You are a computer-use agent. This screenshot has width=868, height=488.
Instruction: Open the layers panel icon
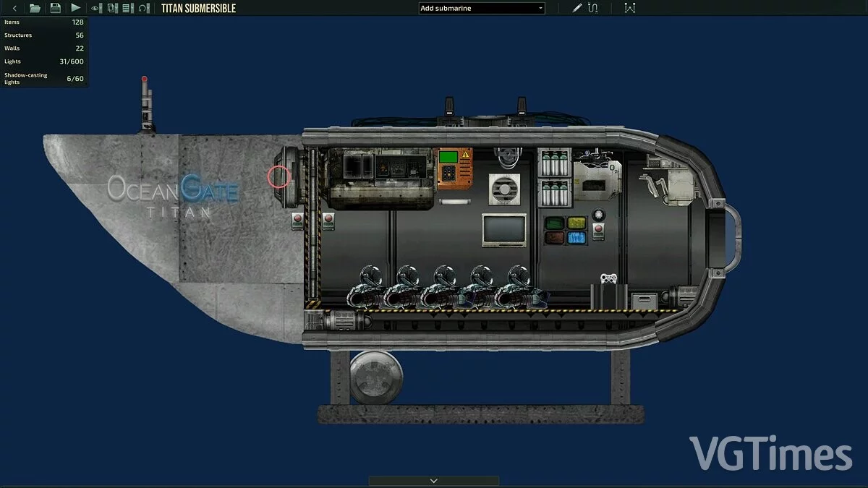point(112,8)
